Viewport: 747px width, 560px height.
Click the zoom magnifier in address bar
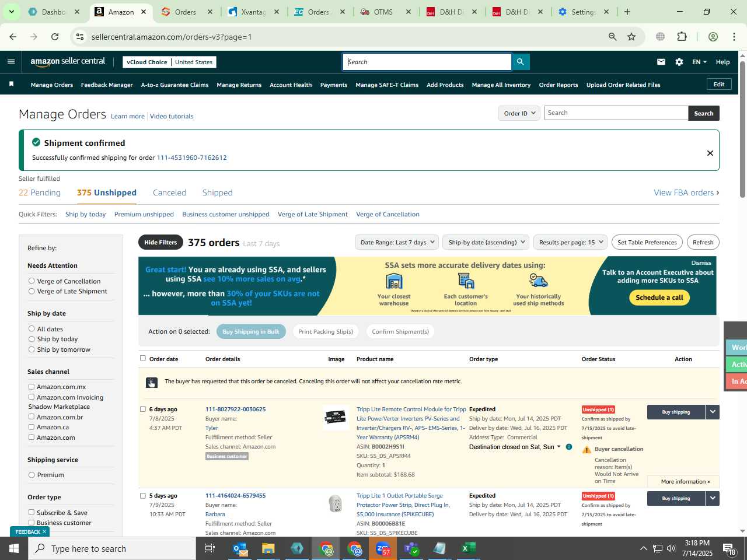[612, 37]
